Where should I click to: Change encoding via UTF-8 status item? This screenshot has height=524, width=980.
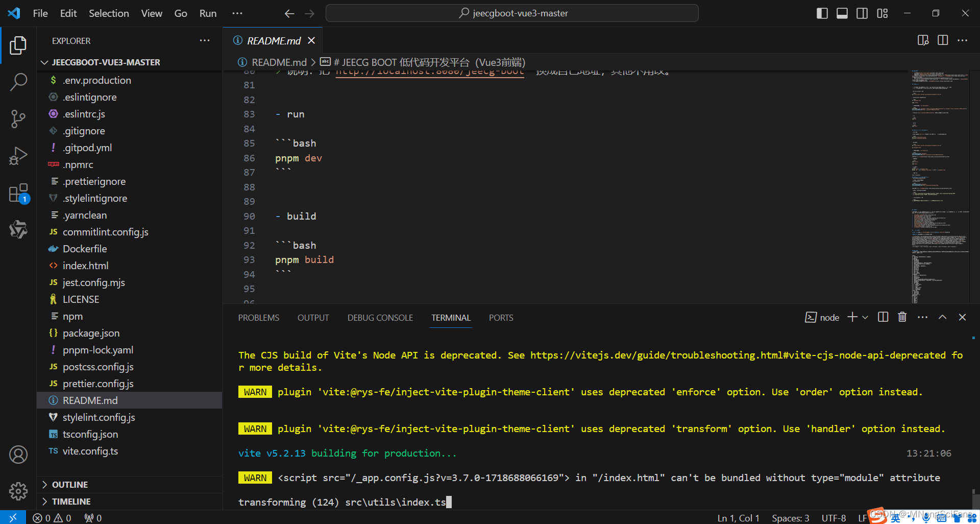click(x=834, y=518)
